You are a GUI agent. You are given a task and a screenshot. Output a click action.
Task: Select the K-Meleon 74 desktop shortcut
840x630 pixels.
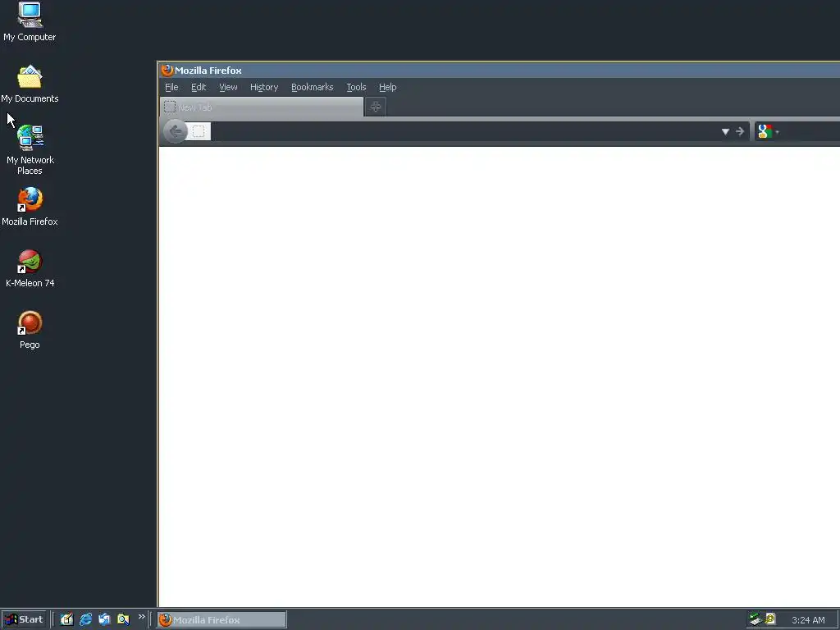(30, 268)
